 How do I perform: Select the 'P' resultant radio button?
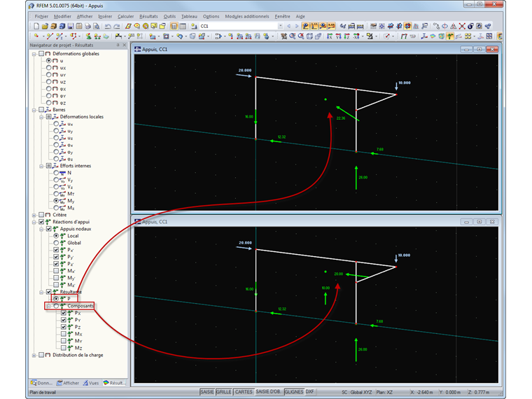56,299
